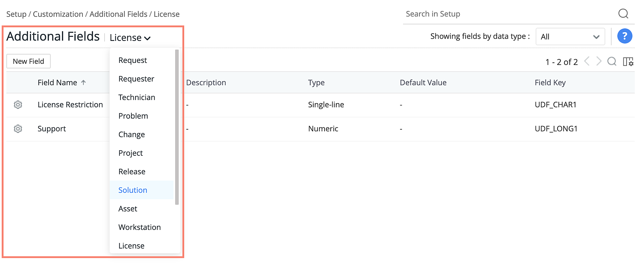Choose Workstation in the module list

pos(139,227)
